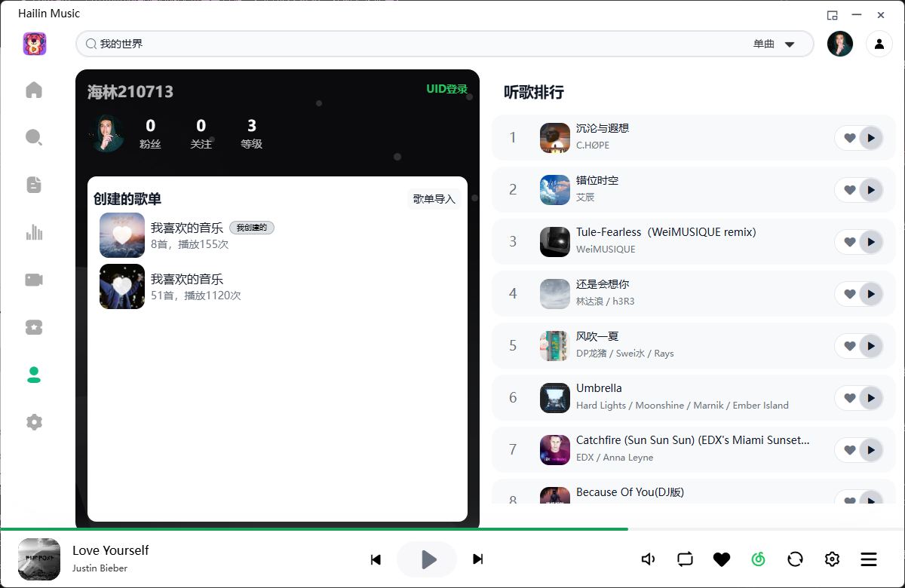The height and width of the screenshot is (588, 905).
Task: Open the search page sidebar icon
Action: (34, 137)
